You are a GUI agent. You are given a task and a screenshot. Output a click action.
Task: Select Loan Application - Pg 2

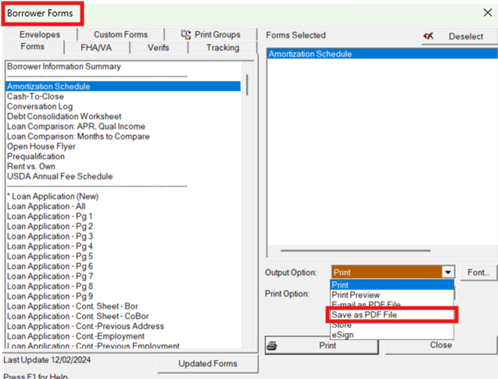(123, 226)
